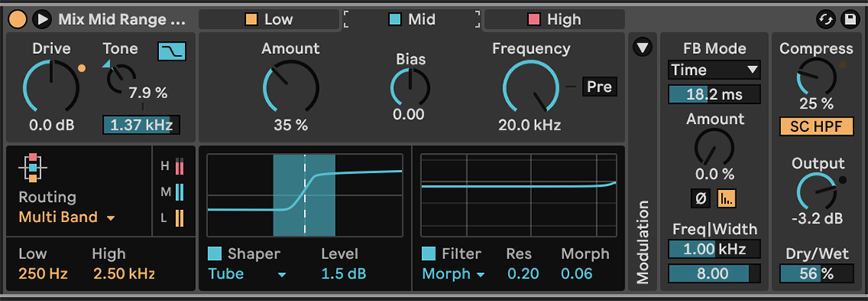Click the device play/unfold arrow icon

pyautogui.click(x=42, y=19)
